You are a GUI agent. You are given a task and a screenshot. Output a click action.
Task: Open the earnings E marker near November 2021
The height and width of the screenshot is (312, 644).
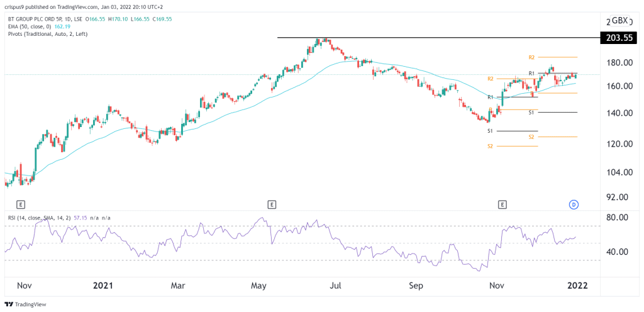(501, 204)
